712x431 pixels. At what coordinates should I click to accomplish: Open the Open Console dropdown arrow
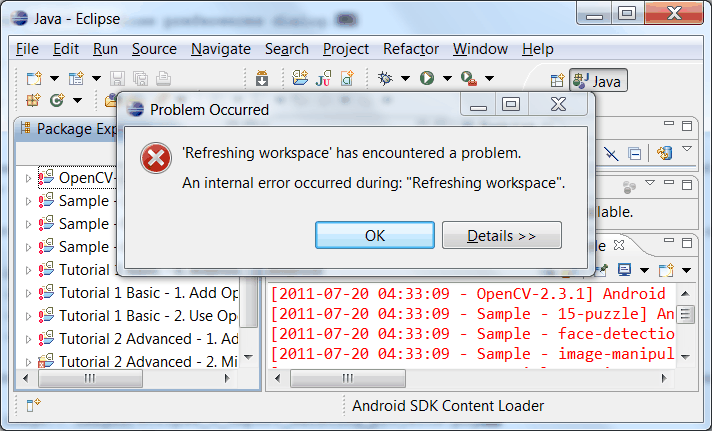[x=686, y=271]
